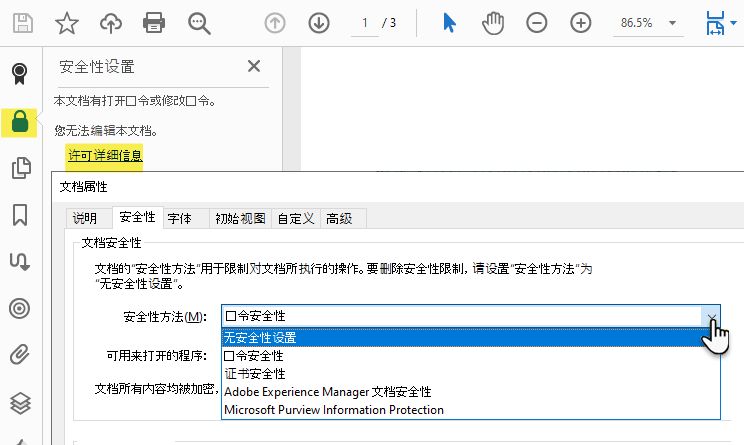Viewport: 744px width, 445px height.
Task: Click the star bookmark icon in toolbar
Action: pos(66,23)
